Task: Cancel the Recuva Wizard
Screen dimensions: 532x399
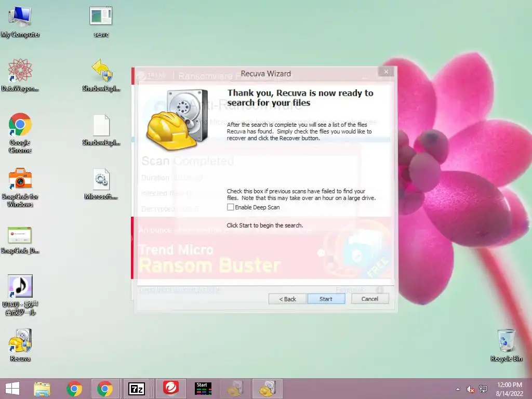Action: [x=370, y=299]
